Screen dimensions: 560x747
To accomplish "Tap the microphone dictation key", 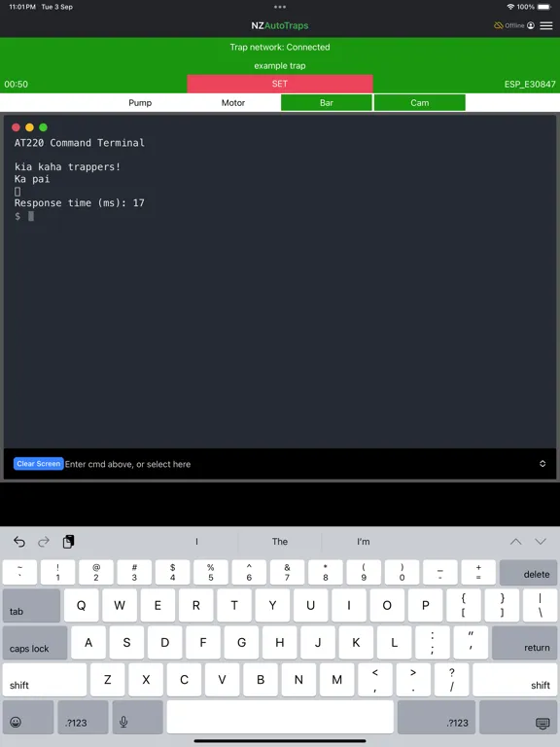I will pos(138,717).
